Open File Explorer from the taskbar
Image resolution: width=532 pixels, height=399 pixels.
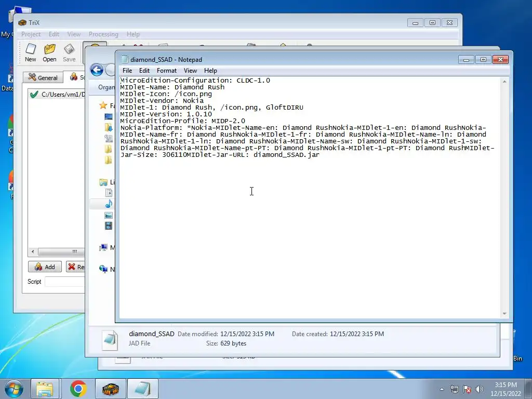coord(45,389)
